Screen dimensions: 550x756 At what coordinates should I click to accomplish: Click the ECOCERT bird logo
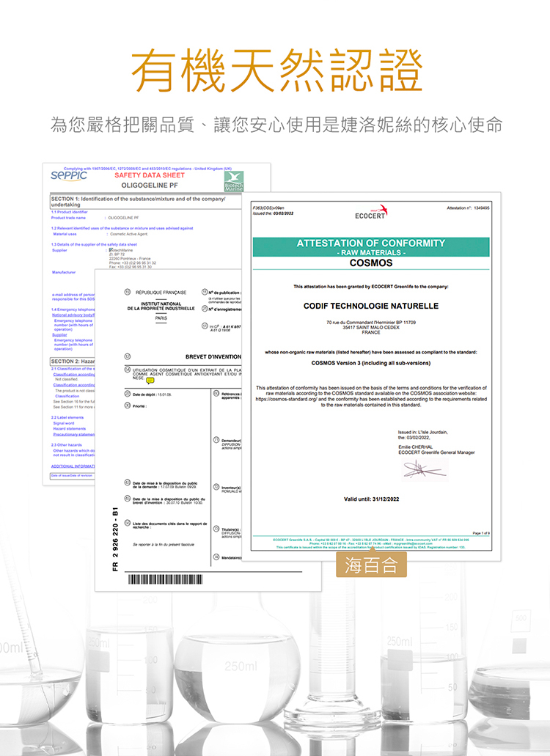pos(371,212)
